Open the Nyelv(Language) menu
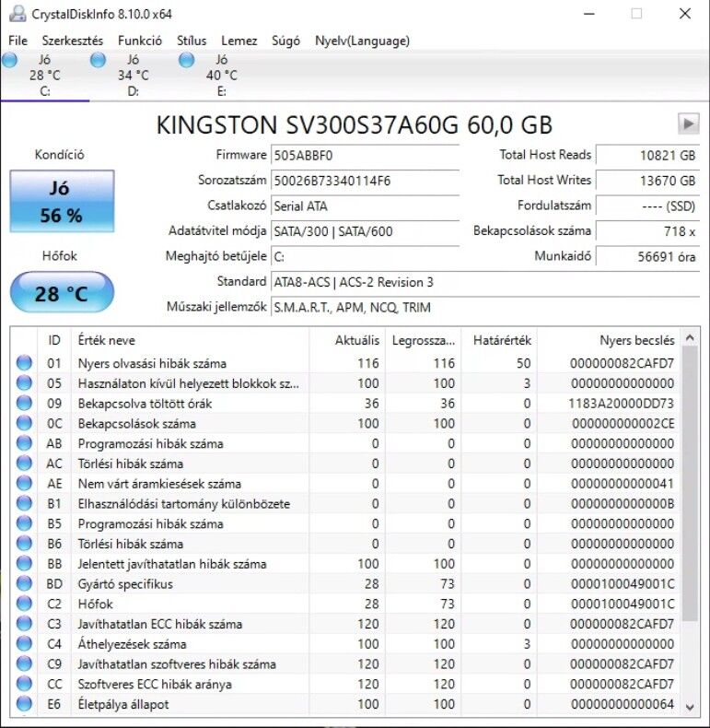Screen dimensions: 710x728 click(362, 41)
